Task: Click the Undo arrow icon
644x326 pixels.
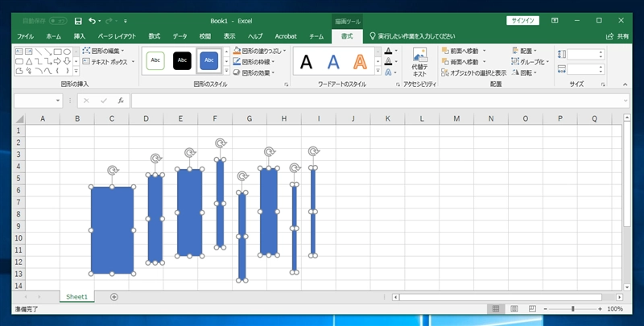Action: click(x=93, y=20)
